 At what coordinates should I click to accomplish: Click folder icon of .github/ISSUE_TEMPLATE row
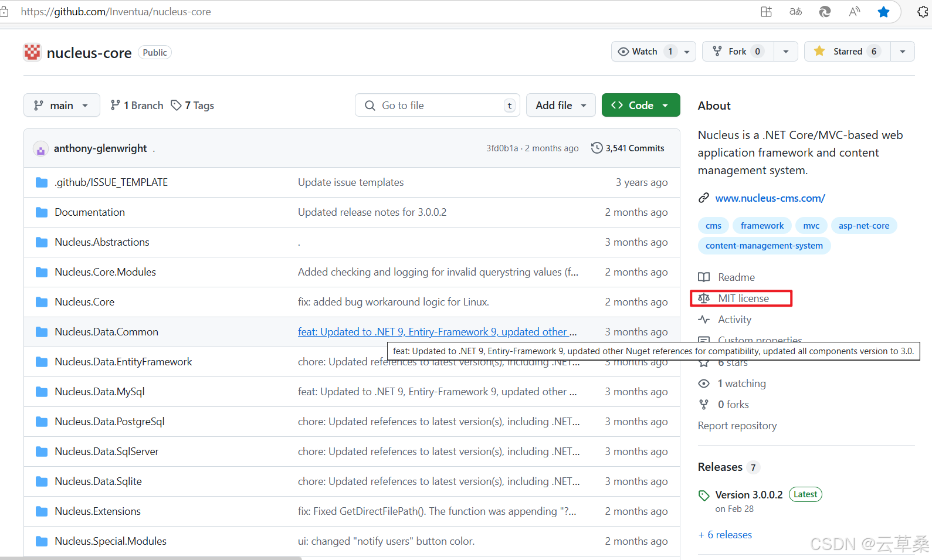pos(42,182)
